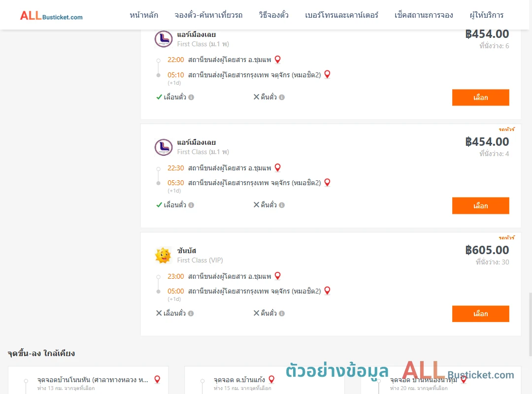Open the วิธีจองตั๋ว menu item

pos(273,15)
